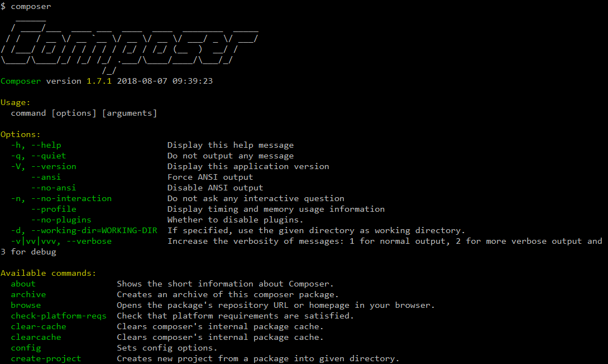Image resolution: width=608 pixels, height=364 pixels.
Task: Click version number '1.7.1'
Action: (99, 81)
